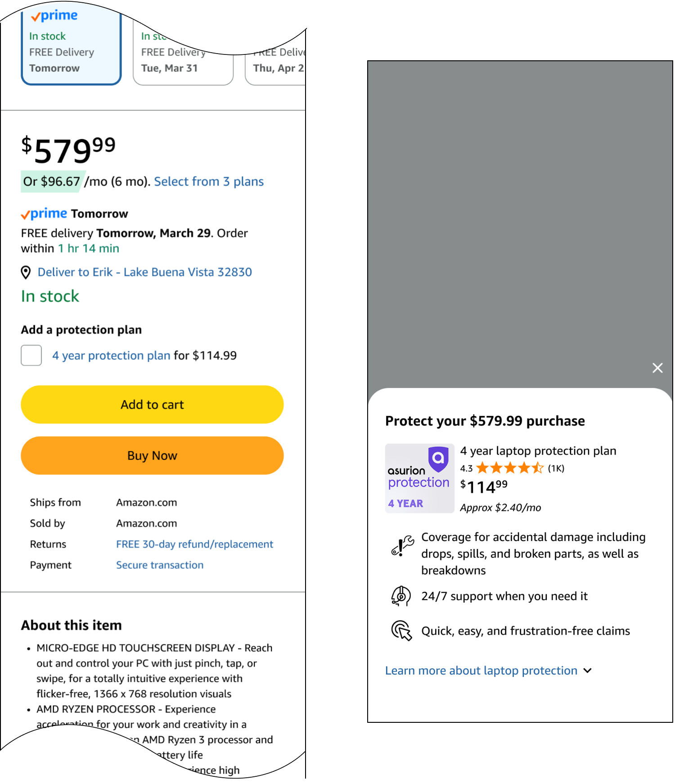Click the accidental damage wrench icon
The height and width of the screenshot is (784, 675).
[402, 545]
